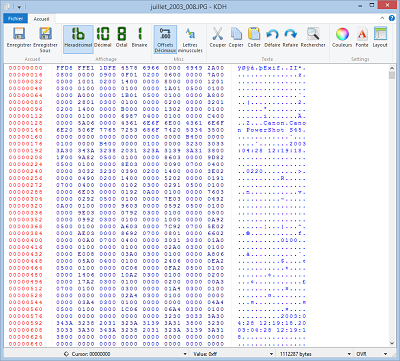Viewport: 400px width, 361px height.
Task: Click the Défaire undo arrow
Action: click(x=272, y=34)
